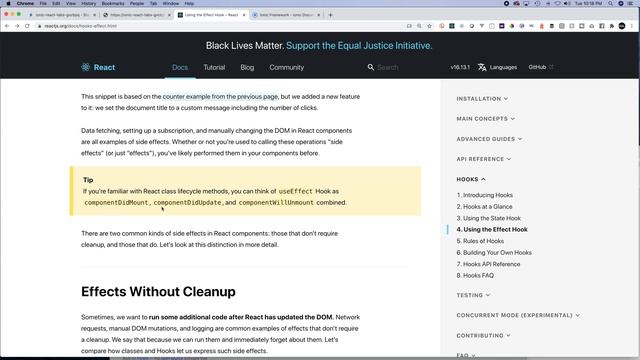This screenshot has height=360, width=640.
Task: Click the Wi-Fi icon in the menu bar
Action: [x=557, y=3]
